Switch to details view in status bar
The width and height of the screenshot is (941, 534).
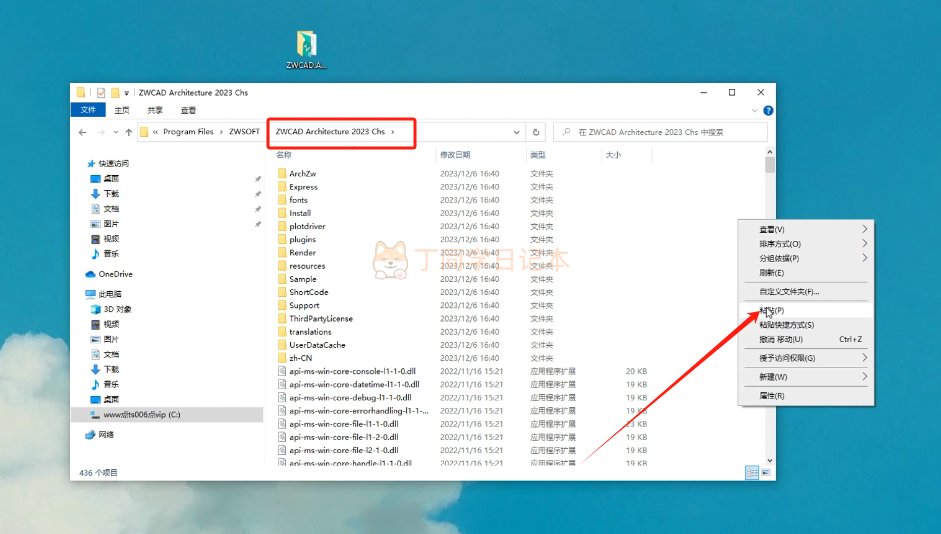tap(751, 472)
